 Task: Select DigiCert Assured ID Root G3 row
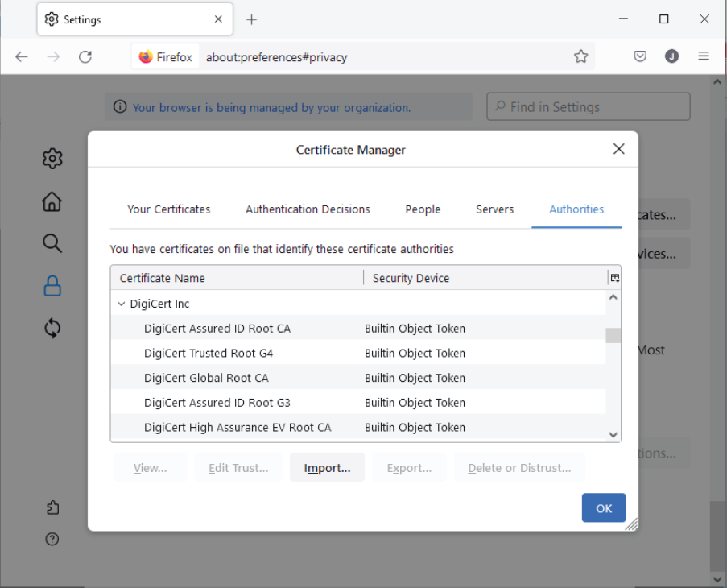point(358,403)
